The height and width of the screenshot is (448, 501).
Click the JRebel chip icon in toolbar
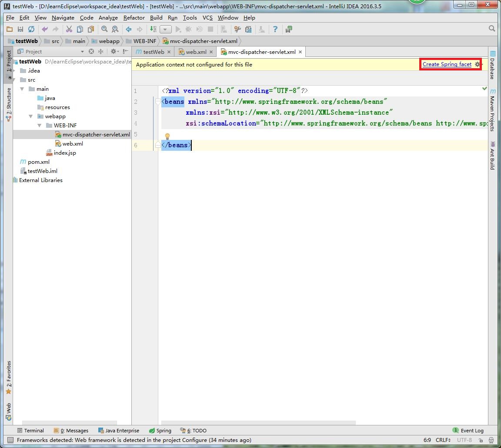point(289,30)
